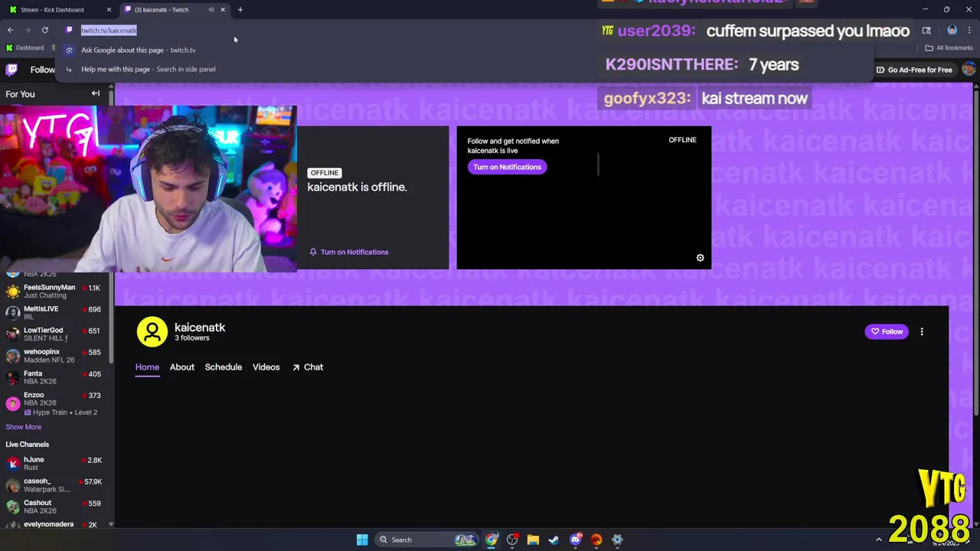
Task: Select the Home channel tab
Action: pos(147,367)
